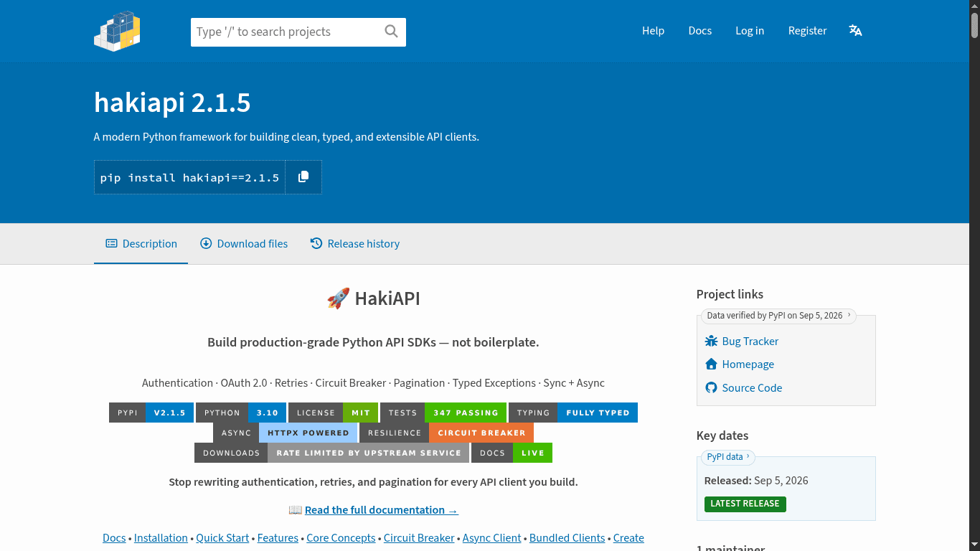Click the 'hakiapi 2.1.5' heading
This screenshot has width=980, height=551.
[x=172, y=103]
